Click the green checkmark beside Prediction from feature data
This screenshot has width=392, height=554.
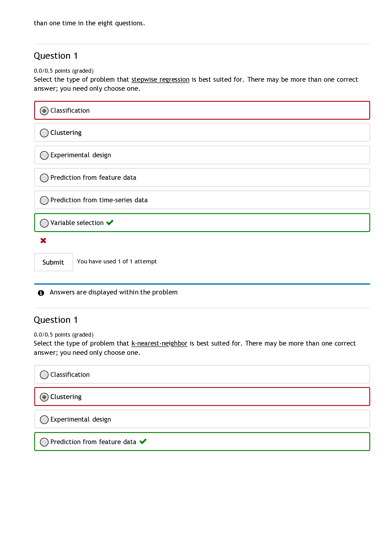pos(143,442)
